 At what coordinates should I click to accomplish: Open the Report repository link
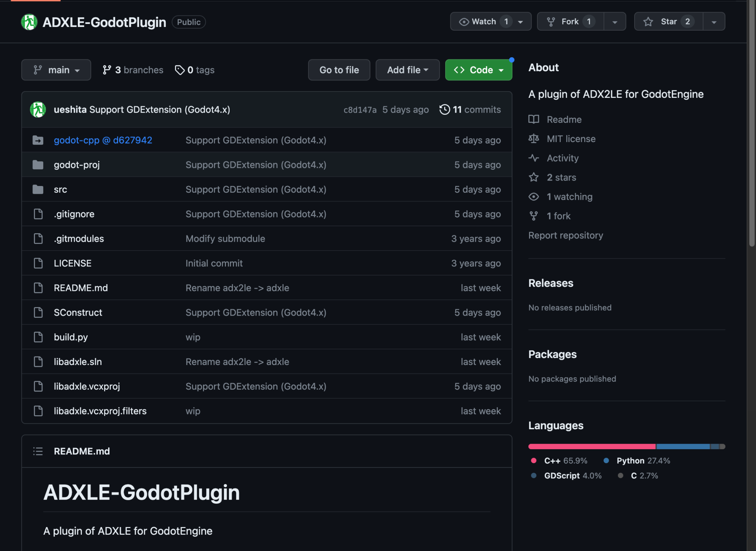pyautogui.click(x=566, y=235)
